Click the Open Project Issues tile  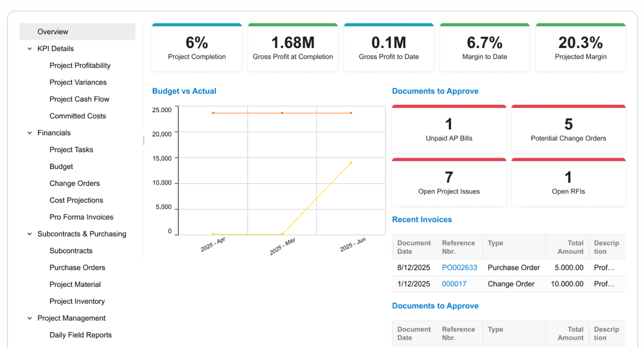point(449,183)
